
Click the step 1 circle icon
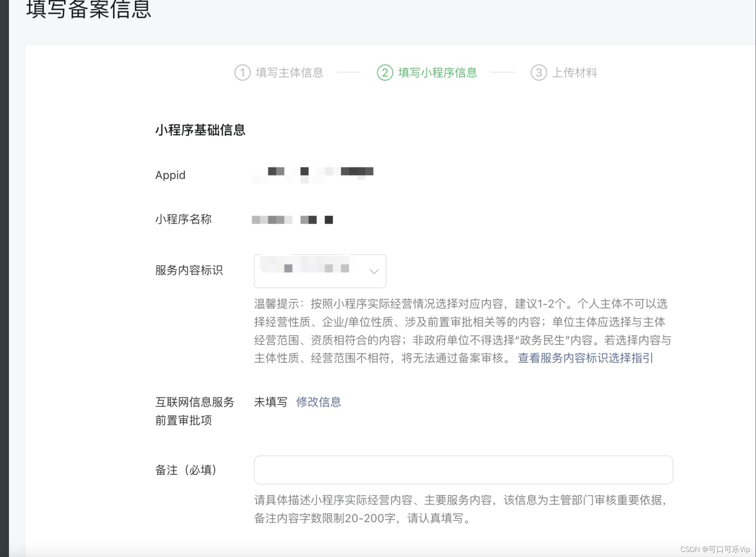pyautogui.click(x=242, y=73)
